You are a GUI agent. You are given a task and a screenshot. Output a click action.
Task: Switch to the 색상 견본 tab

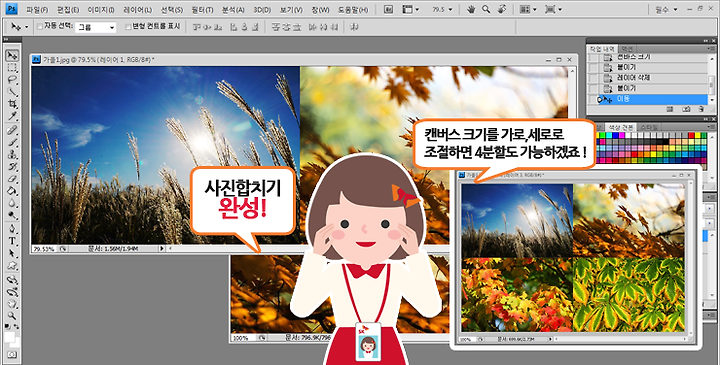tap(620, 126)
